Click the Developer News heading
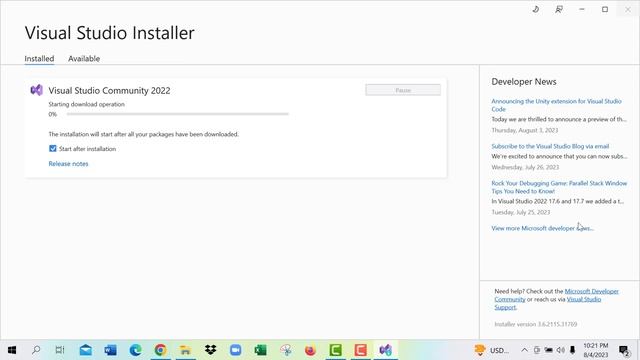This screenshot has width=640, height=360. click(x=524, y=82)
